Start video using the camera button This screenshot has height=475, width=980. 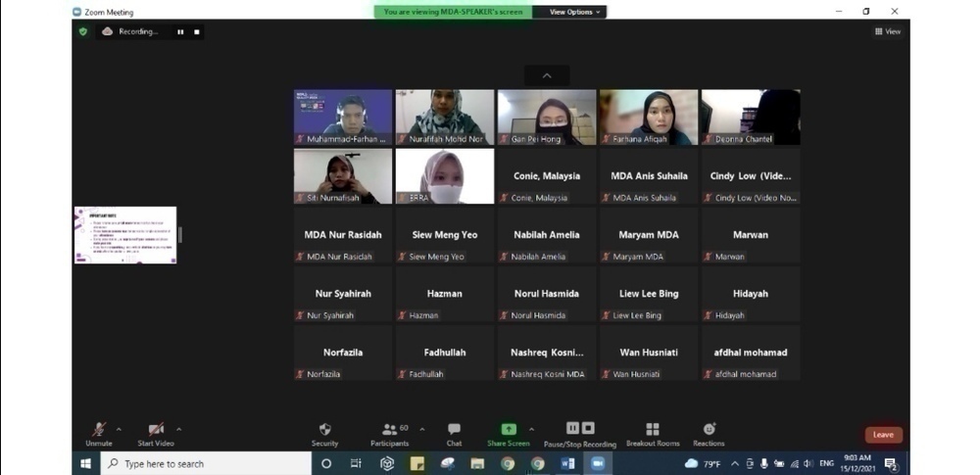pyautogui.click(x=156, y=430)
